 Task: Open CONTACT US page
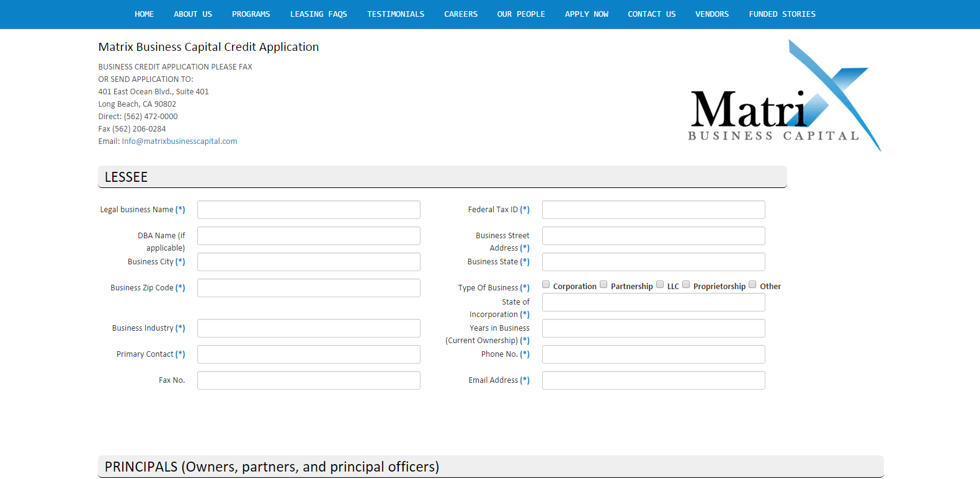(651, 14)
